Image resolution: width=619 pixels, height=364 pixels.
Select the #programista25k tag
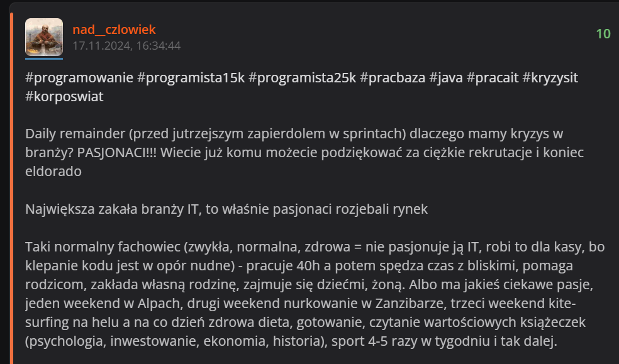pos(303,78)
